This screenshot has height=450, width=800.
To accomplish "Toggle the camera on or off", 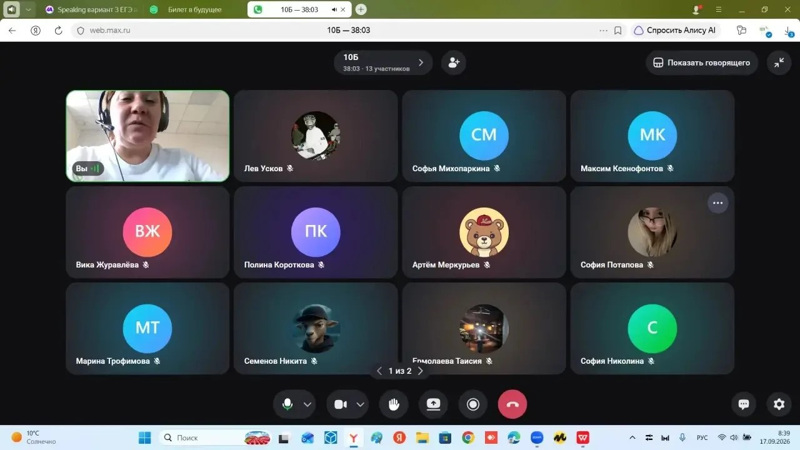I will pyautogui.click(x=340, y=404).
